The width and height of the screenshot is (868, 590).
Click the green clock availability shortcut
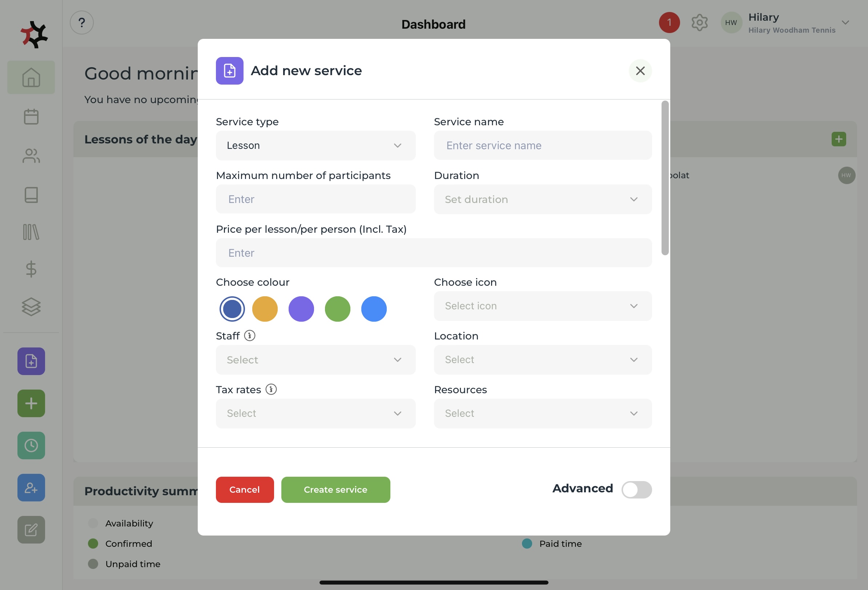point(31,445)
